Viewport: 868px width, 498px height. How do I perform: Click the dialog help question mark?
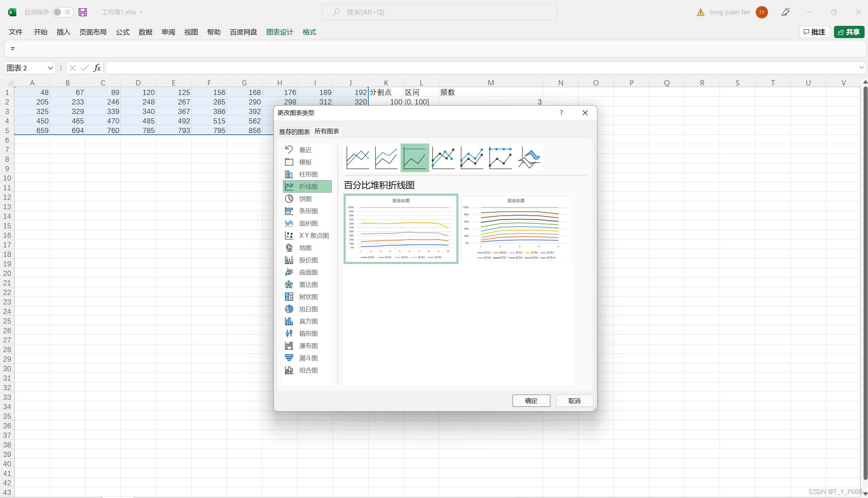click(561, 113)
